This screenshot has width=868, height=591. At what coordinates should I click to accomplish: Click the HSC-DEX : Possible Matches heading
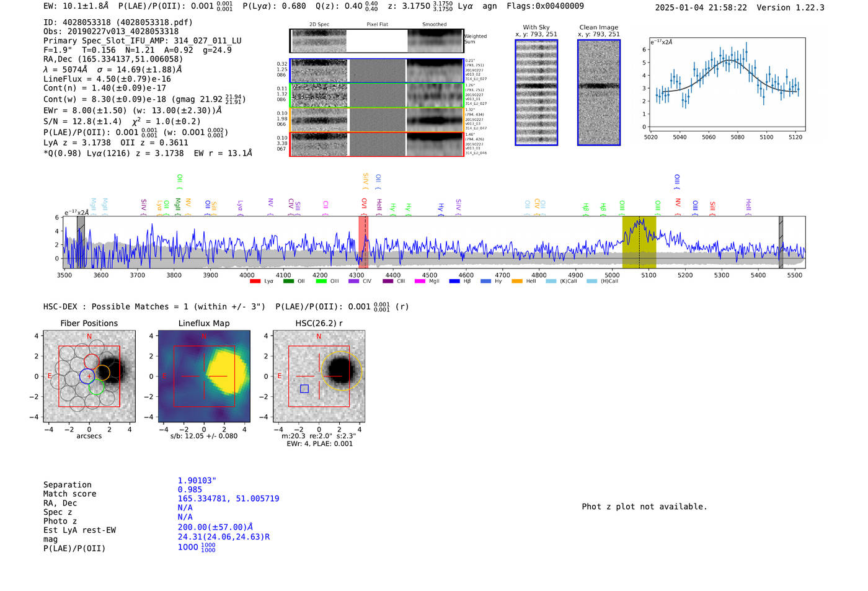[x=154, y=306]
